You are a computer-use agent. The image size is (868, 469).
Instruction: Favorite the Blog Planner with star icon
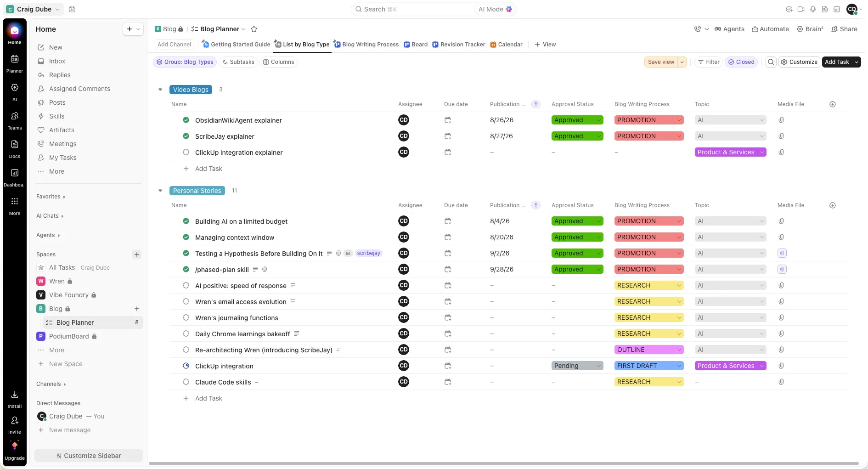coord(254,29)
